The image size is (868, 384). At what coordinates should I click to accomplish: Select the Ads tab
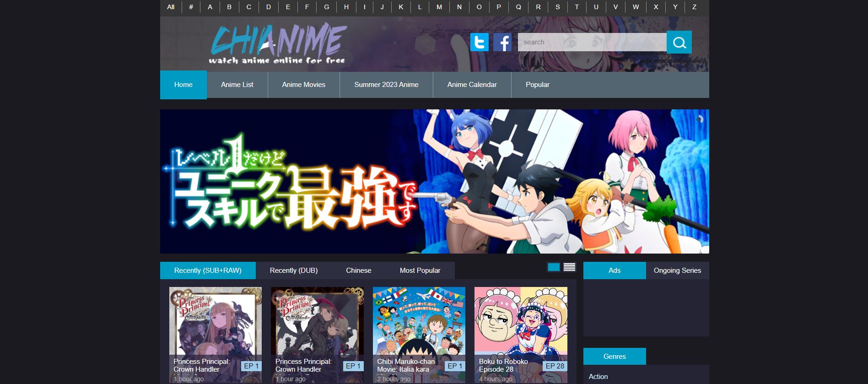pos(615,270)
